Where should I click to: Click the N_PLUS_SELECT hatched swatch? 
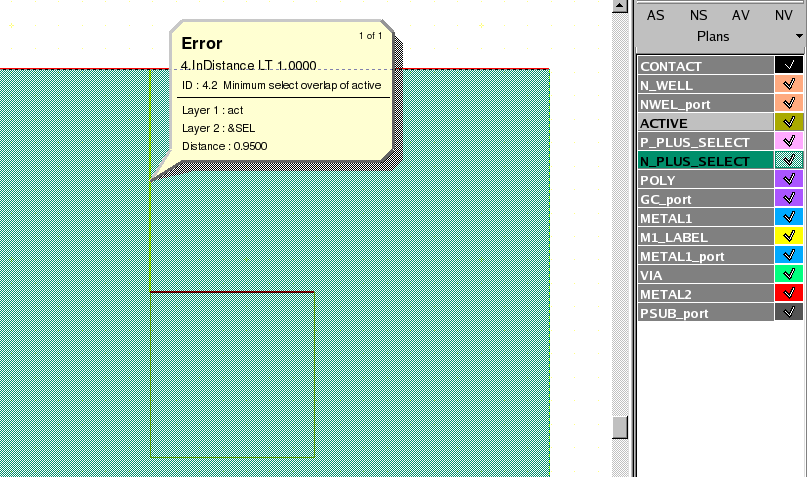788,161
